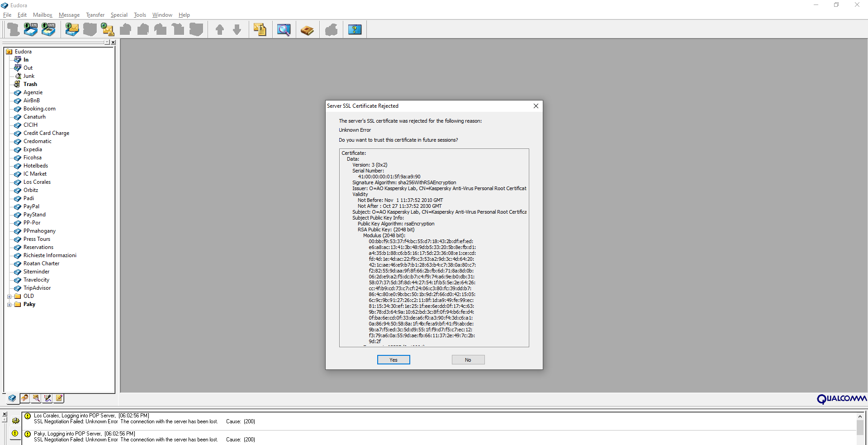The width and height of the screenshot is (868, 445).
Task: Select the Booking.com mailbox
Action: (39, 109)
